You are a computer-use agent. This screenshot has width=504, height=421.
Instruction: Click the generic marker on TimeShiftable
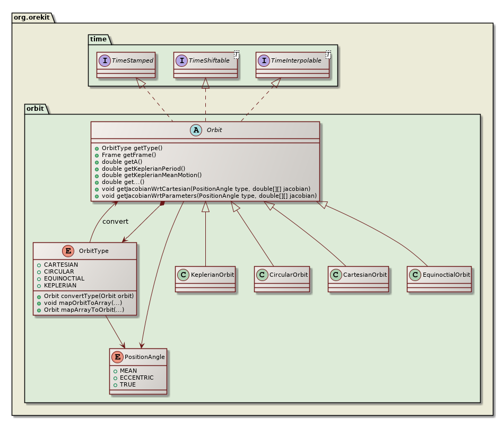click(x=237, y=55)
